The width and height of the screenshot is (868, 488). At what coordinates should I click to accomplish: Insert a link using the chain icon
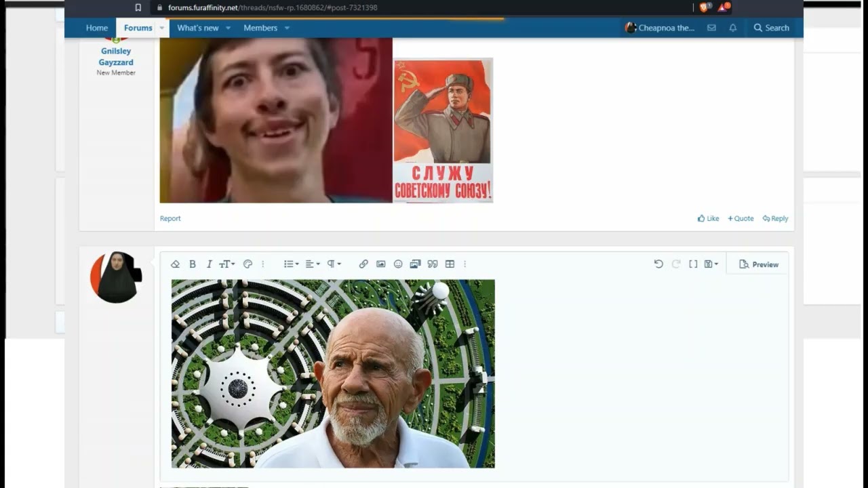click(x=363, y=264)
